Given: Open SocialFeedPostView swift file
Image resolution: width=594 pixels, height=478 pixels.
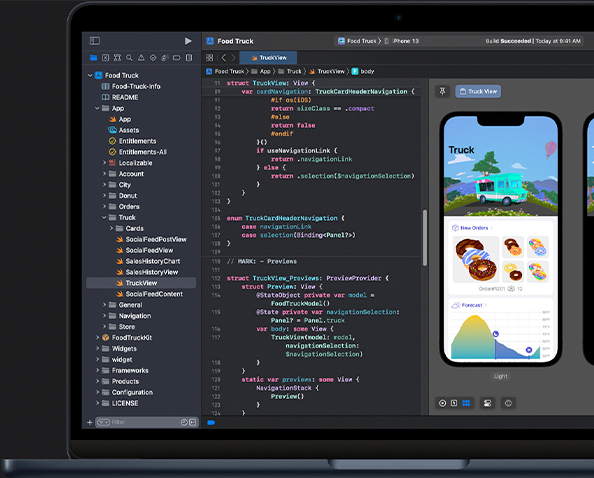Looking at the screenshot, I should point(151,239).
